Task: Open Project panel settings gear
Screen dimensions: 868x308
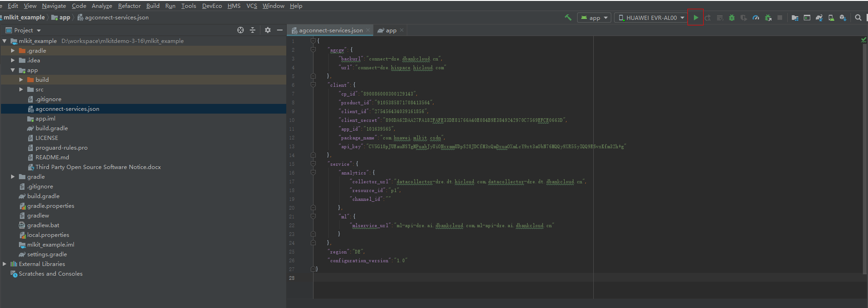Action: point(268,30)
